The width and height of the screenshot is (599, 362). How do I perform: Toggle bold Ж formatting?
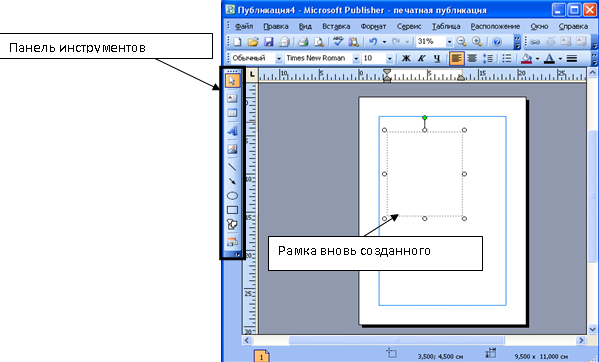(x=406, y=58)
